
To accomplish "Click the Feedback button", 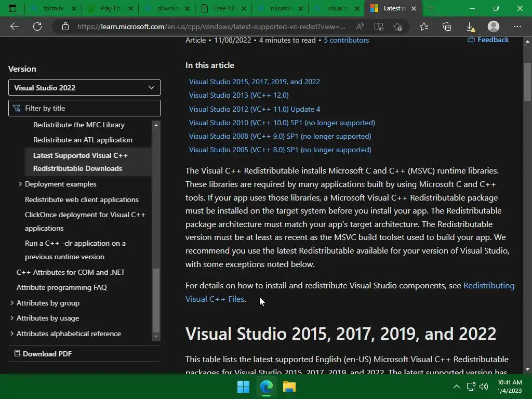I will click(488, 39).
